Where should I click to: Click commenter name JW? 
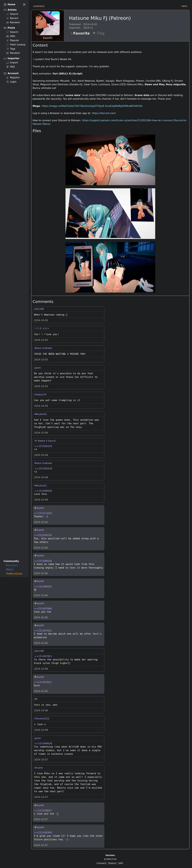pyautogui.click(x=36, y=699)
